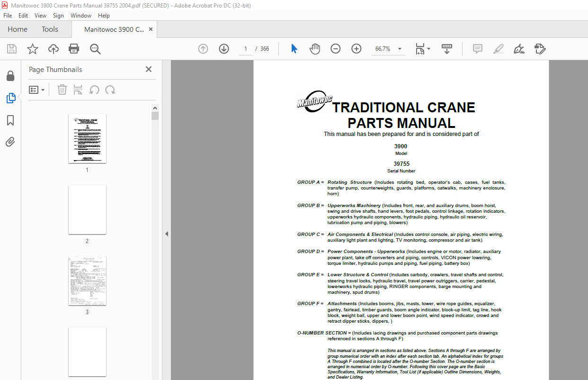Image resolution: width=588 pixels, height=380 pixels.
Task: Open the View menu
Action: pyautogui.click(x=40, y=16)
